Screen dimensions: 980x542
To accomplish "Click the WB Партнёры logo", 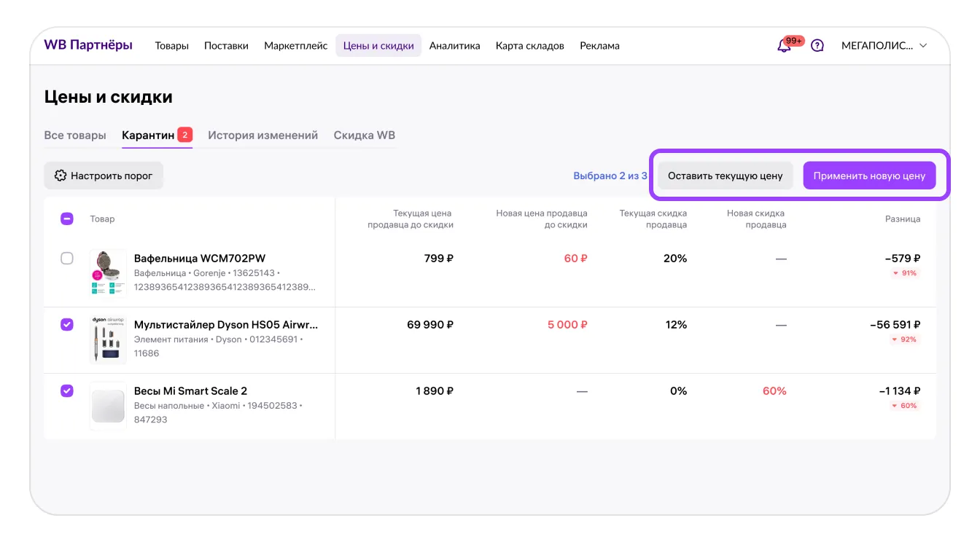I will (88, 45).
